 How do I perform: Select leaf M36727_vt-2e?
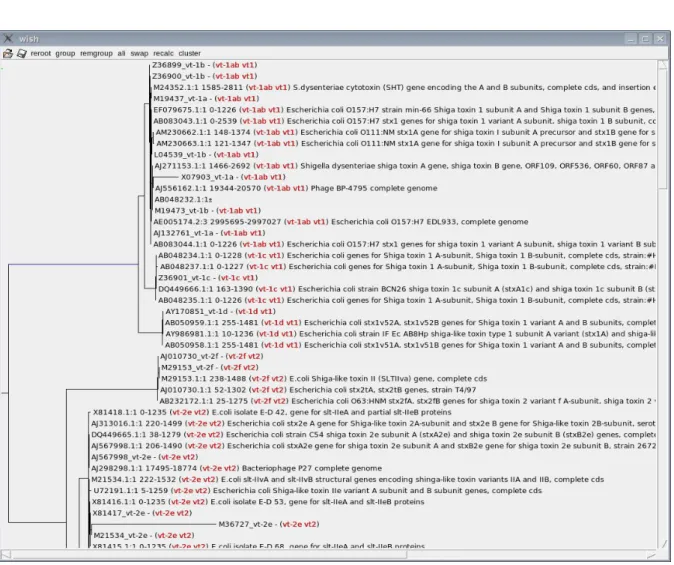(x=246, y=523)
